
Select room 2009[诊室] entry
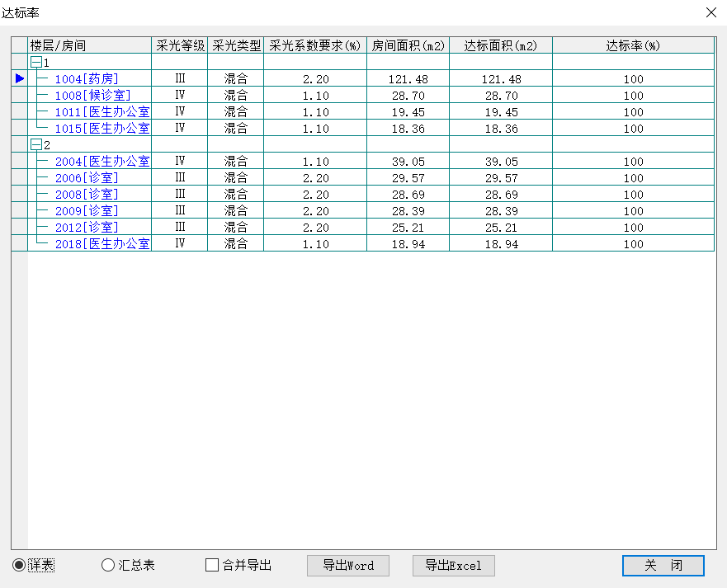[87, 211]
